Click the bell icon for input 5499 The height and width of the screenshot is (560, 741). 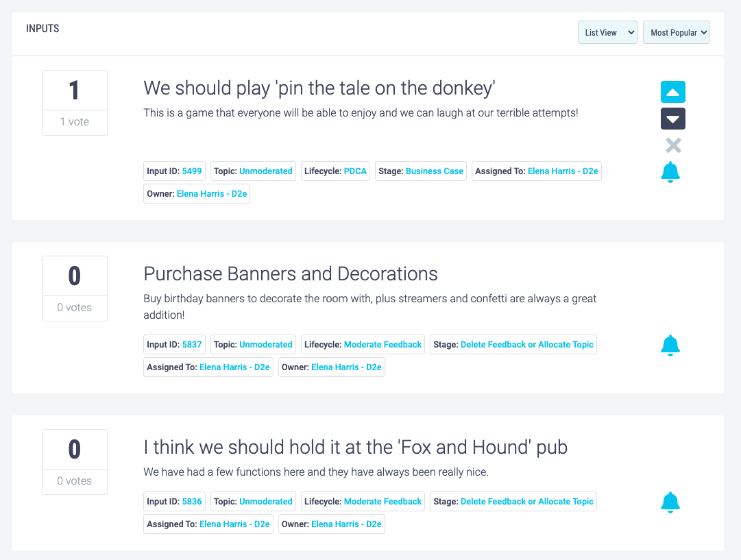(x=670, y=172)
